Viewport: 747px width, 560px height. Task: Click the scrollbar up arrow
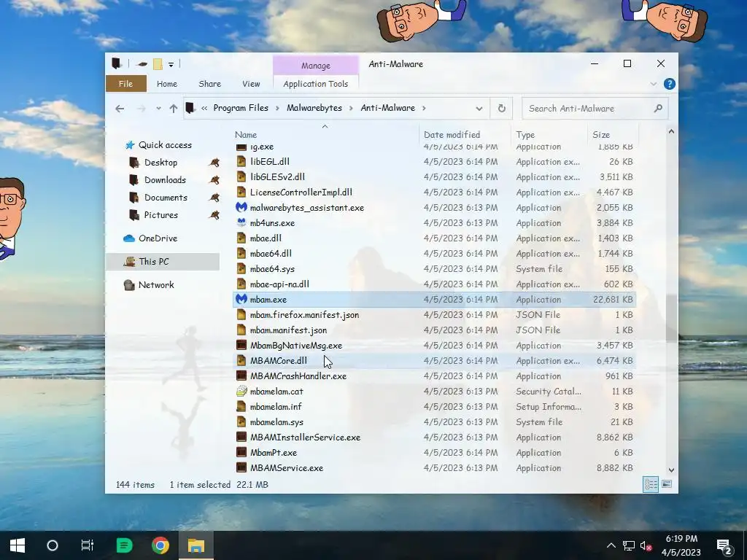tap(671, 131)
